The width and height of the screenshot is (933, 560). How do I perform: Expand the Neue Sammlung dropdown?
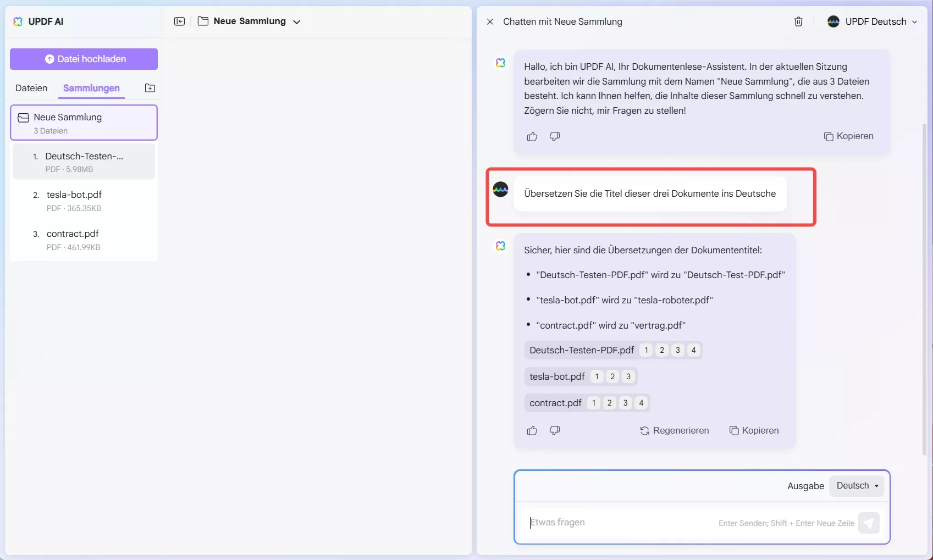coord(297,22)
